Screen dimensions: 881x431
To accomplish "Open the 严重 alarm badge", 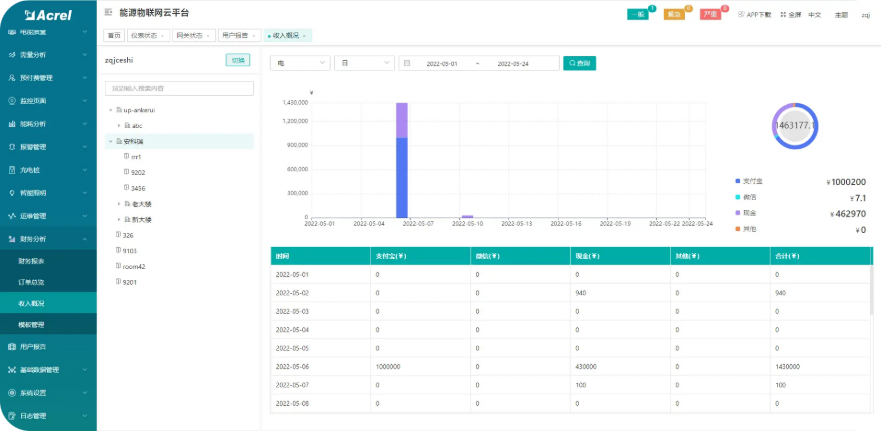I will [x=711, y=15].
